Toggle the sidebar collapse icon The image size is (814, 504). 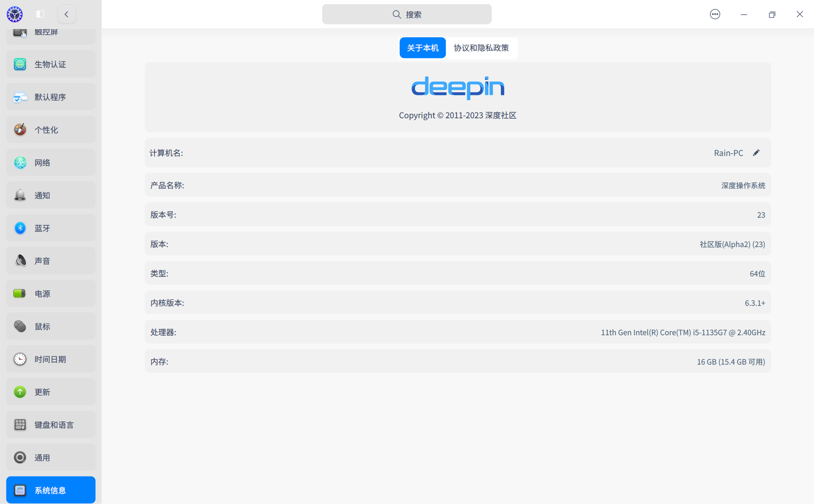click(40, 14)
